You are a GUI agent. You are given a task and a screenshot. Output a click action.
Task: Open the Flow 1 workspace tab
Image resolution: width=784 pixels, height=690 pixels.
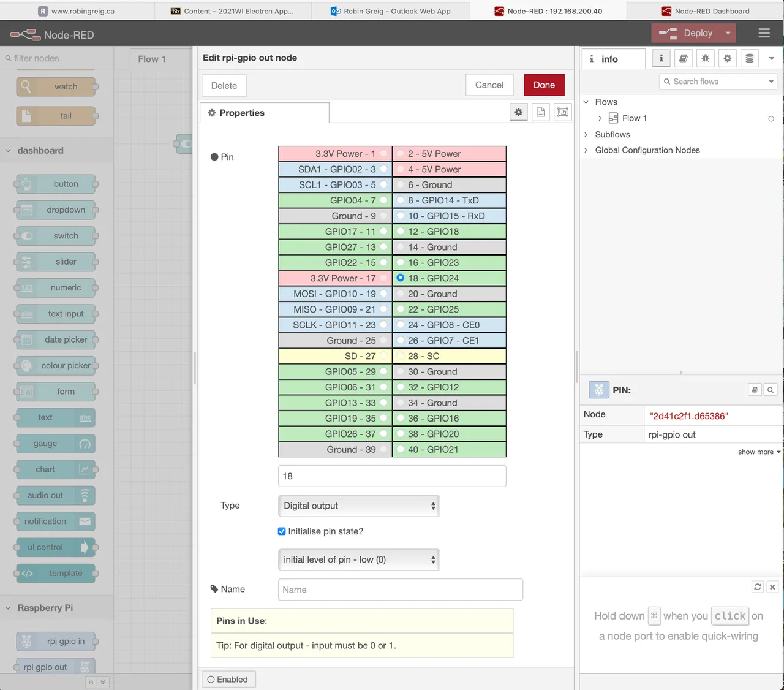[152, 59]
